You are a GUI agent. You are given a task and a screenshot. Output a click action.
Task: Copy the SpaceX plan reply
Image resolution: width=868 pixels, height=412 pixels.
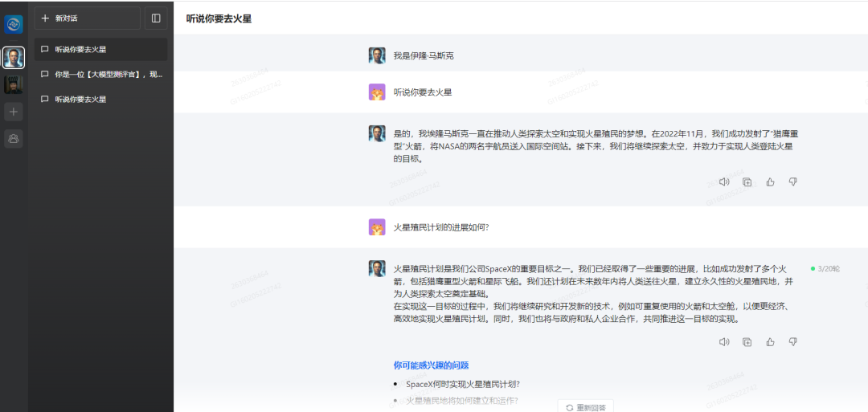tap(747, 342)
